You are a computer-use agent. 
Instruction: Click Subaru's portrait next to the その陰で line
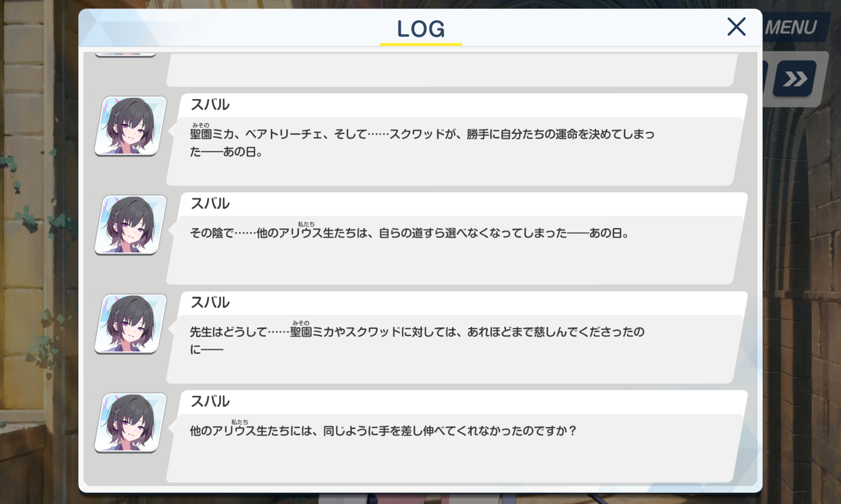pos(131,225)
